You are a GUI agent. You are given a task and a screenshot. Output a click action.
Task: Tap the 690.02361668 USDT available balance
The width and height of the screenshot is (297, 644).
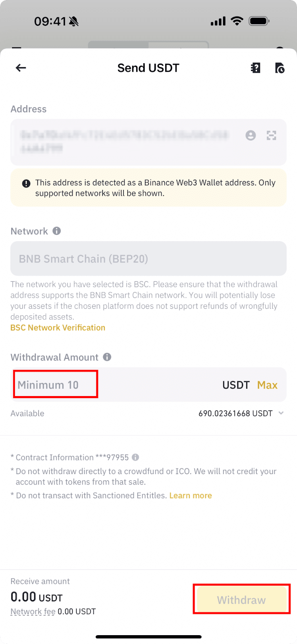point(235,413)
